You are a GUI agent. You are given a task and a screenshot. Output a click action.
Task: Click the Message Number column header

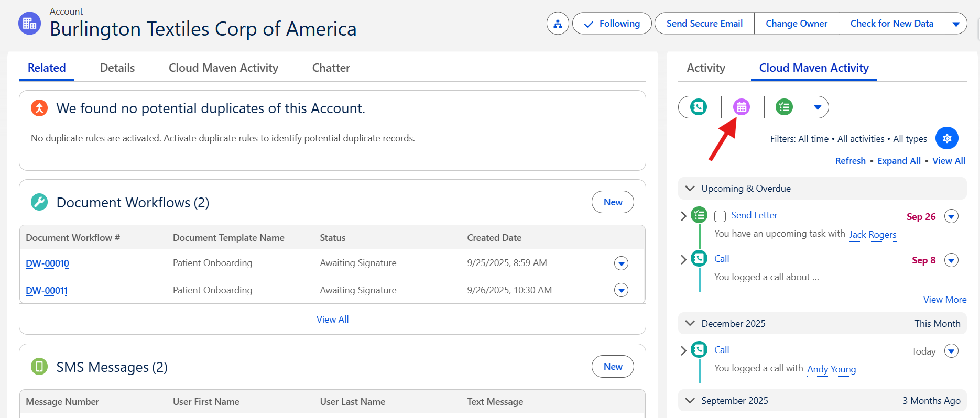tap(62, 402)
